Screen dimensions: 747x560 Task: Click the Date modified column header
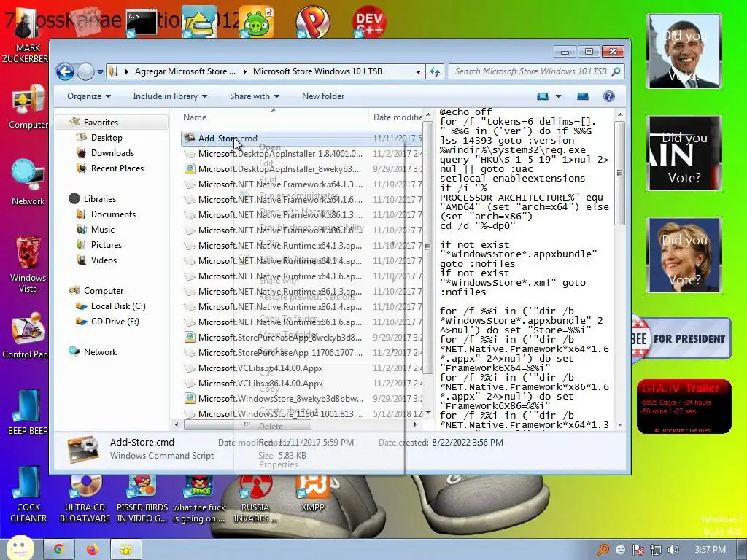(396, 117)
